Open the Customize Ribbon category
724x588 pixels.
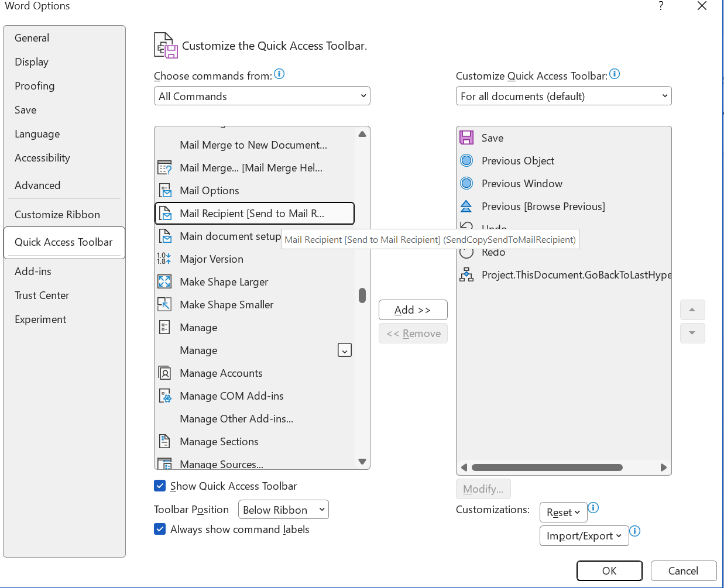tap(64, 215)
